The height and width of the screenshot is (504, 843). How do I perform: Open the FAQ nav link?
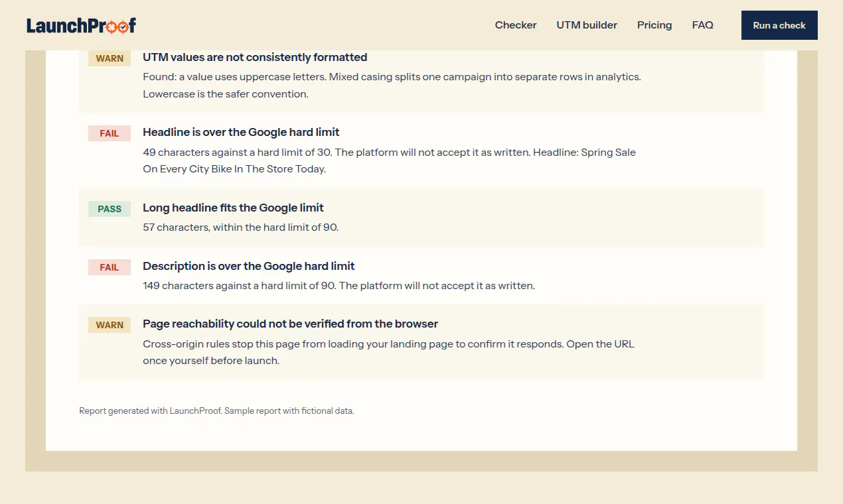(702, 25)
